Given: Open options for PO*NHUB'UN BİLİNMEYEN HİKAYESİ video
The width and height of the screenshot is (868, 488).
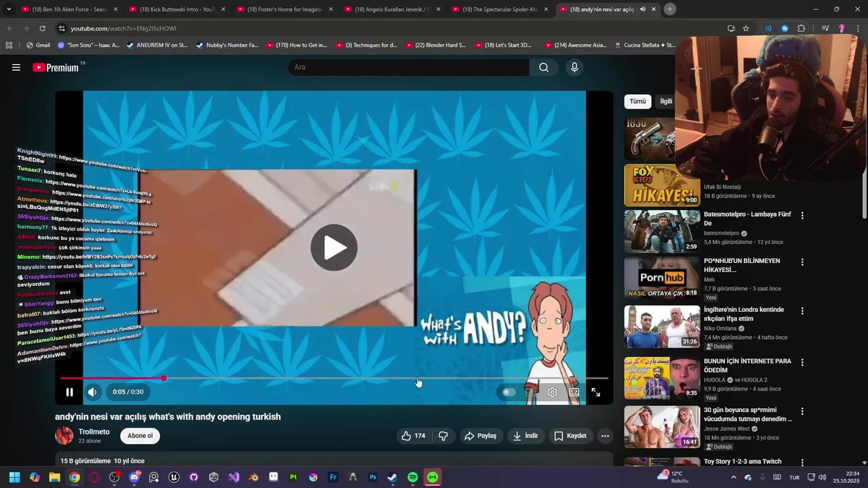Looking at the screenshot, I should pyautogui.click(x=802, y=262).
